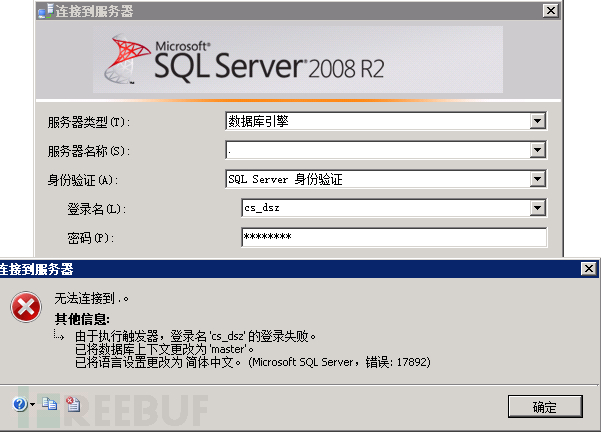
Task: Click the red error icon
Action: coord(26,307)
